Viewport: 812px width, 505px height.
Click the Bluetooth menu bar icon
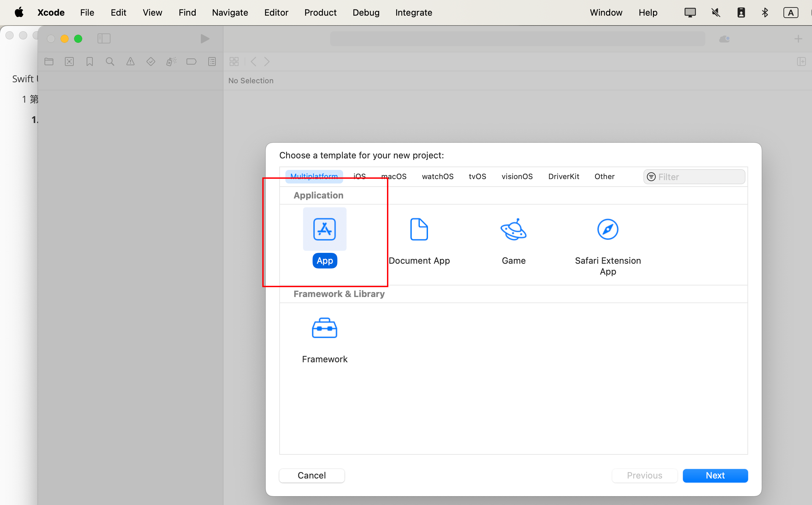pyautogui.click(x=765, y=13)
